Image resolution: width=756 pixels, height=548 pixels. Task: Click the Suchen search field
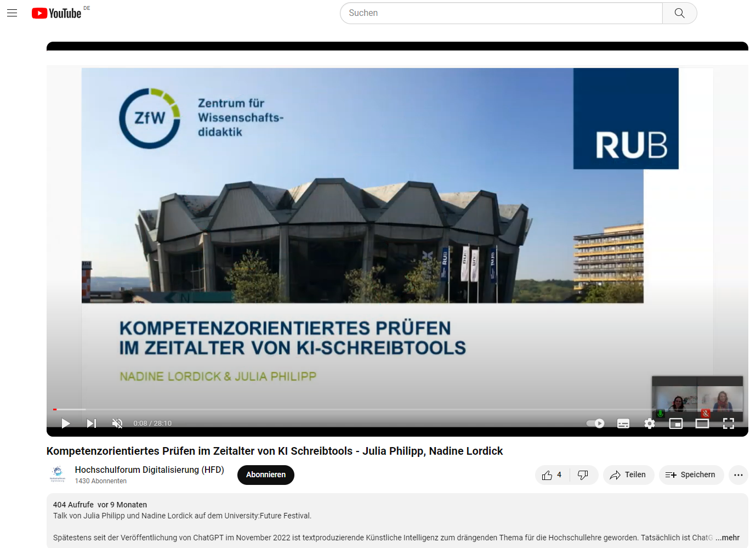501,13
